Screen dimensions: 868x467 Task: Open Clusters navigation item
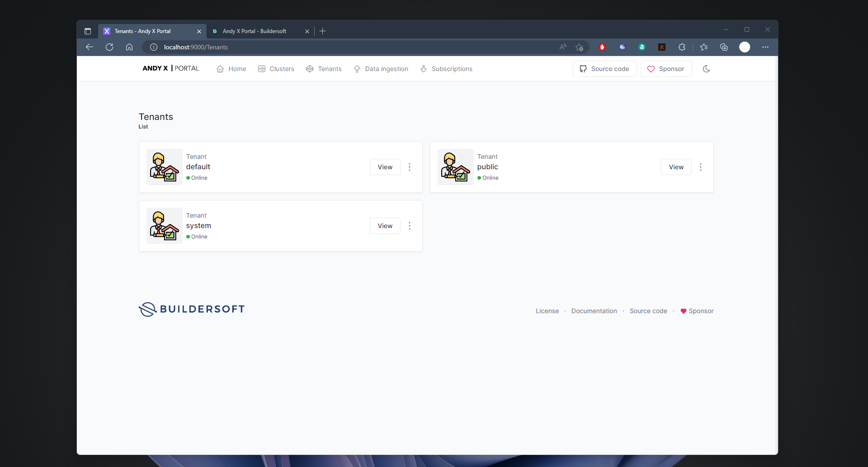276,69
